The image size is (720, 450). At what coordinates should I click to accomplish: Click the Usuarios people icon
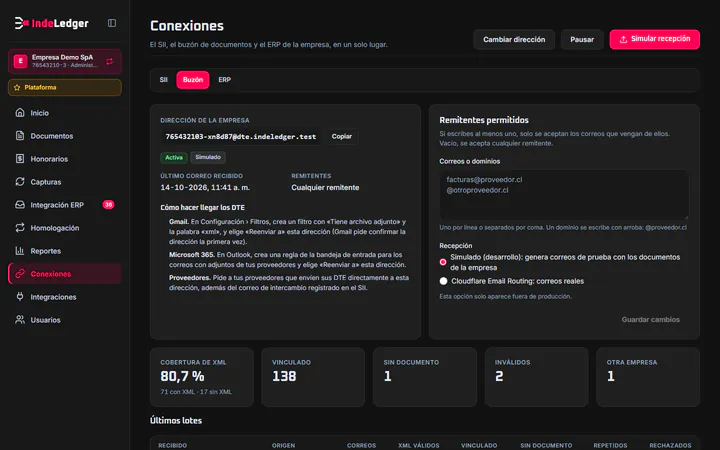20,320
